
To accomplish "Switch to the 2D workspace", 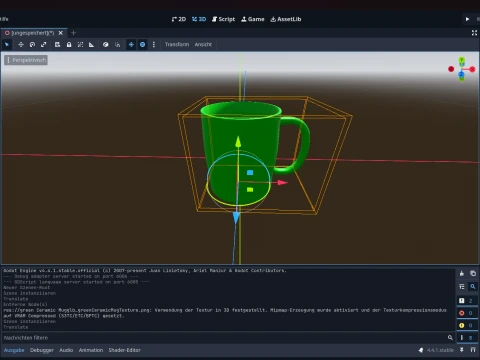I will (179, 19).
